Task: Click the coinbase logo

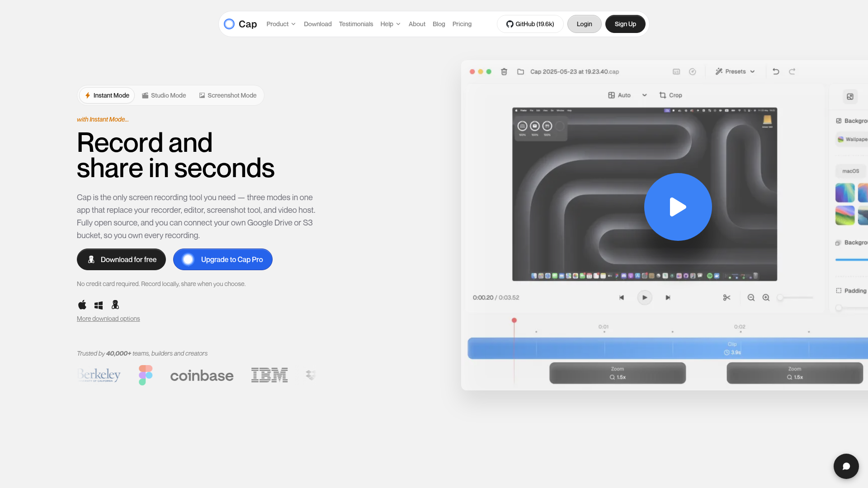Action: coord(202,375)
